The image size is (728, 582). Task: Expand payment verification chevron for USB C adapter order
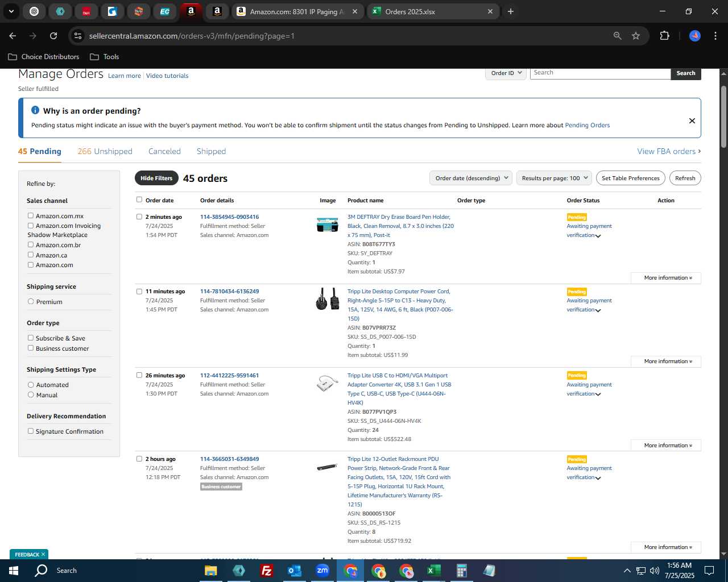point(598,394)
